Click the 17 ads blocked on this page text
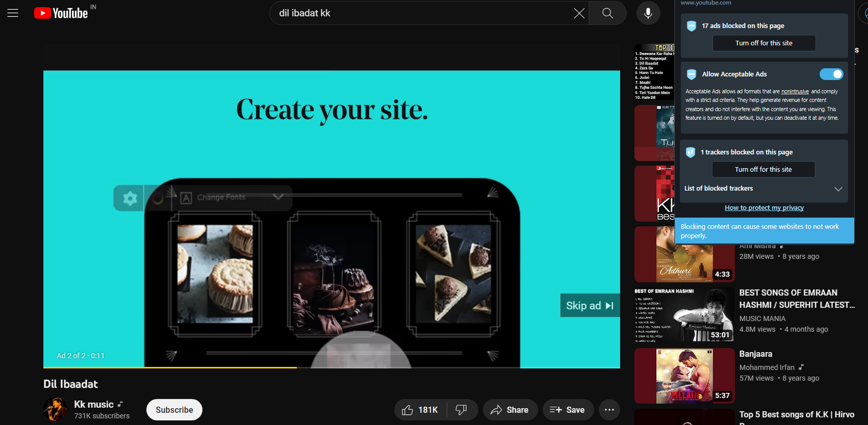This screenshot has height=425, width=868. 743,26
